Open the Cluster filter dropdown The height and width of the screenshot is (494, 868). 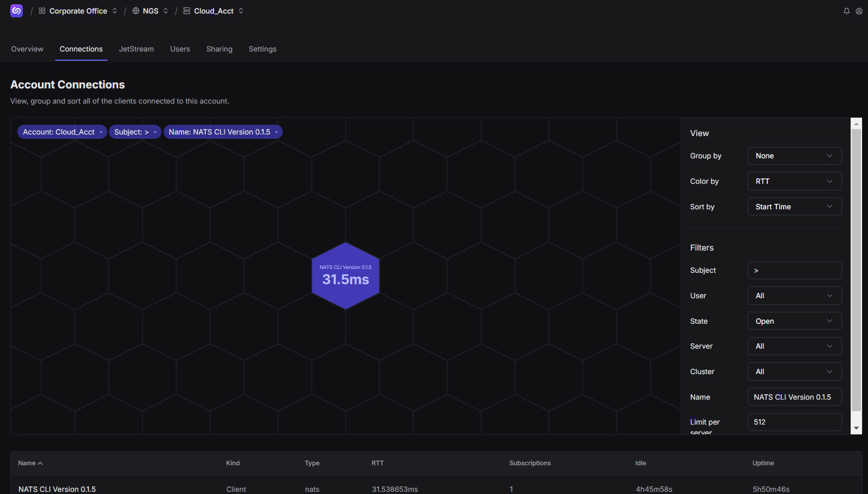coord(794,371)
